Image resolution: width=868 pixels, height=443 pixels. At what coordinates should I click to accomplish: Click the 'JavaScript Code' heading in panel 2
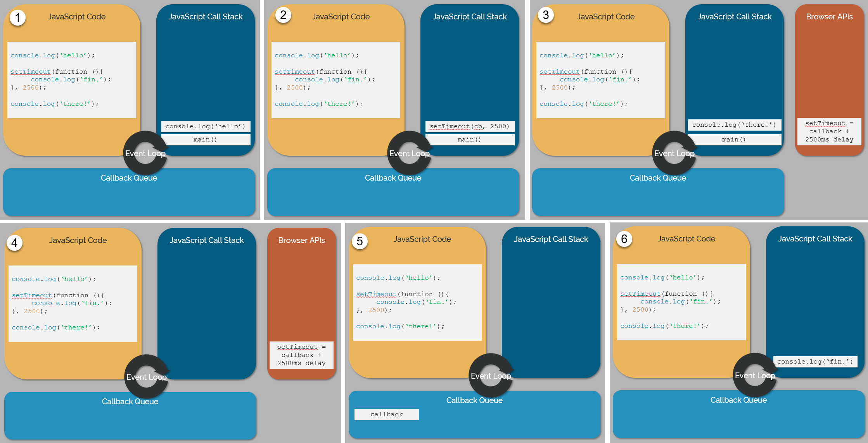(x=341, y=17)
